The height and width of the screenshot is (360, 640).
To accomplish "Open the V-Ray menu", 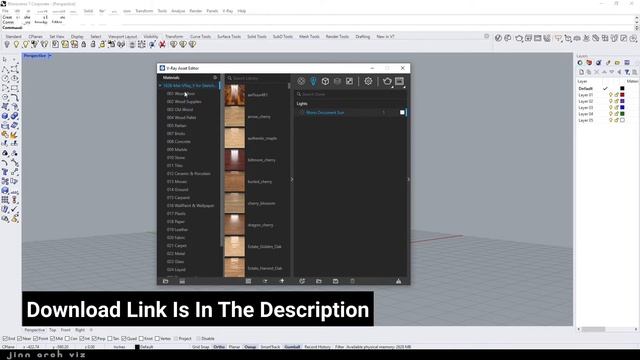I will [x=228, y=11].
